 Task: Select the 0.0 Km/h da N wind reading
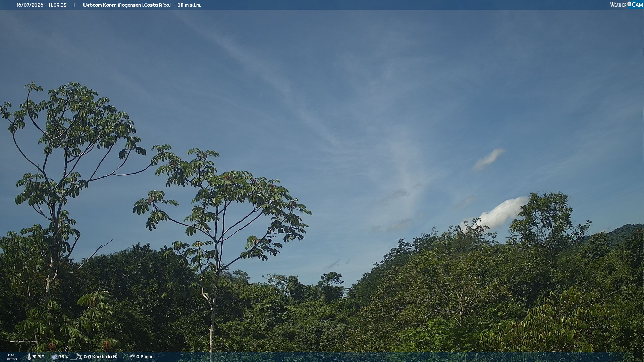click(100, 357)
